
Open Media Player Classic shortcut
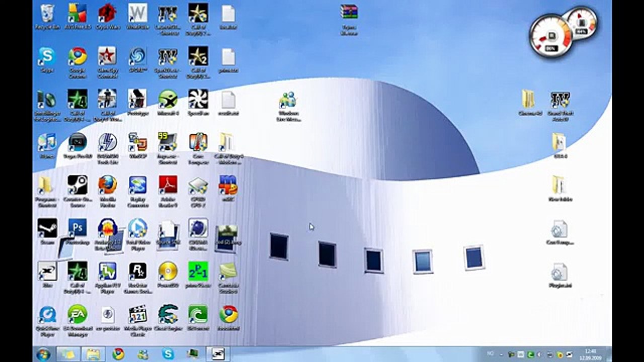click(x=137, y=321)
